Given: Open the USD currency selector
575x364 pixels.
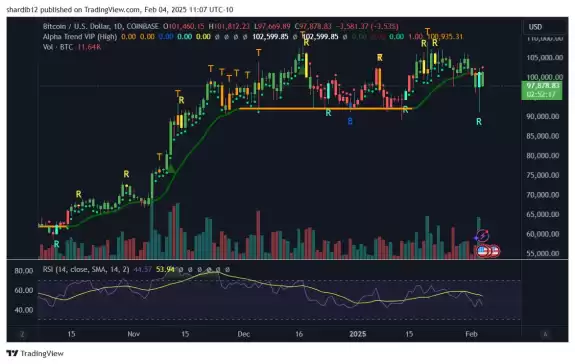Looking at the screenshot, I should point(535,27).
